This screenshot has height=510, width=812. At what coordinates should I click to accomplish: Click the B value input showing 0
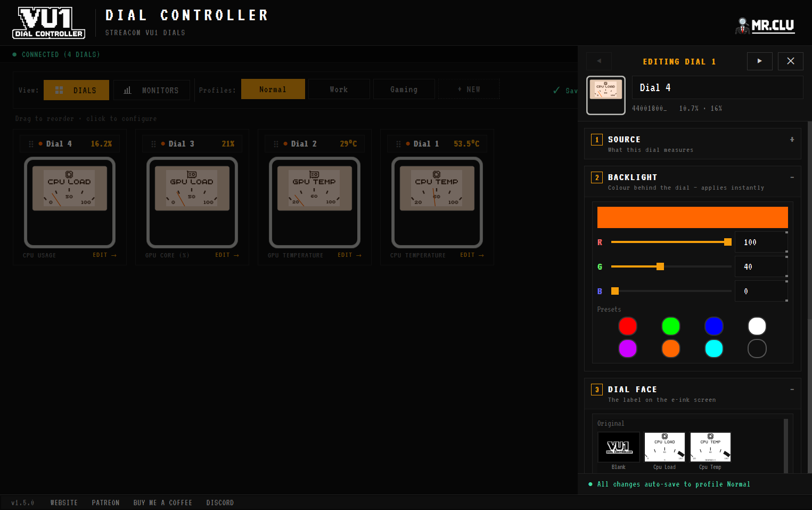tap(761, 291)
